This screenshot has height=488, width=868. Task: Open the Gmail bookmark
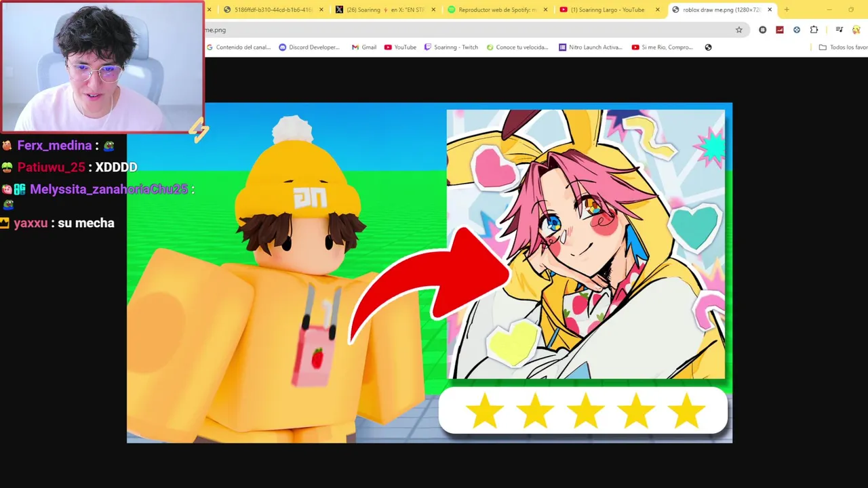pyautogui.click(x=364, y=47)
